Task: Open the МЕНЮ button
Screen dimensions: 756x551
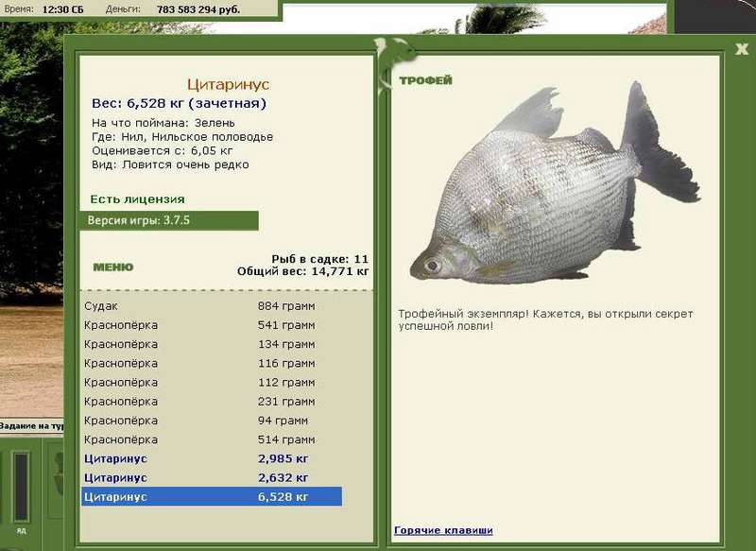Action: (113, 267)
